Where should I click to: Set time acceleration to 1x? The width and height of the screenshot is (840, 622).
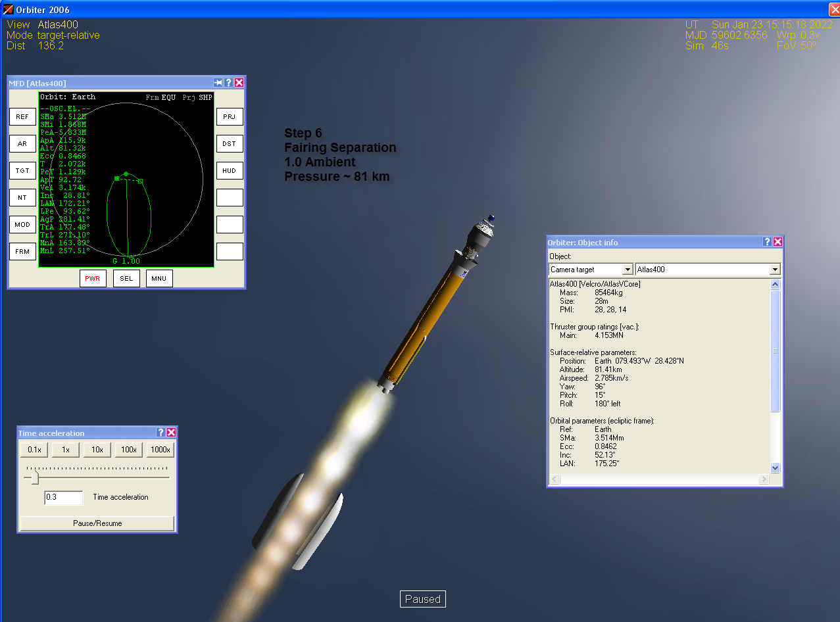coord(66,450)
